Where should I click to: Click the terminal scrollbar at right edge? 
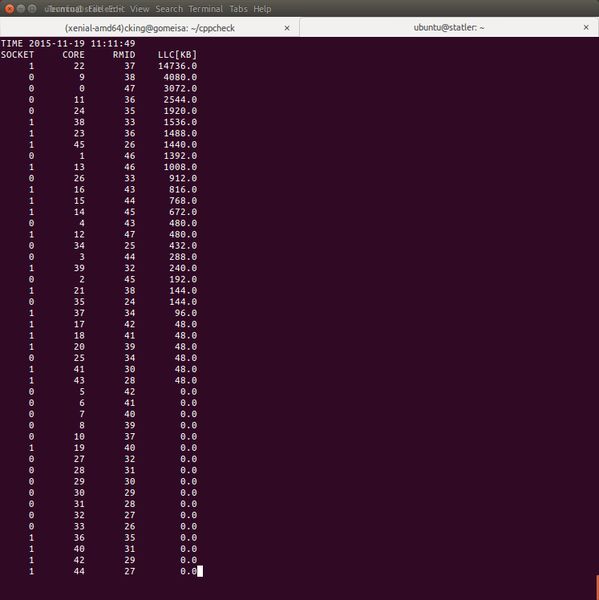coord(597,585)
